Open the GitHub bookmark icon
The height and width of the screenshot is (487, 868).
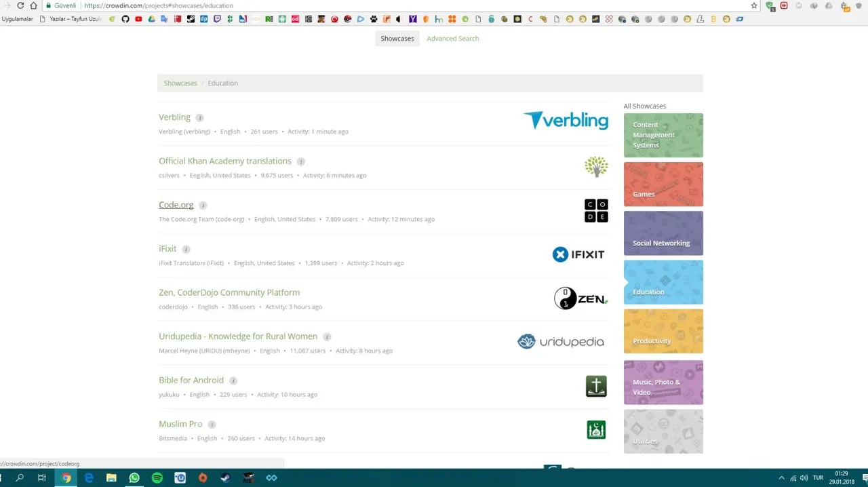click(125, 19)
